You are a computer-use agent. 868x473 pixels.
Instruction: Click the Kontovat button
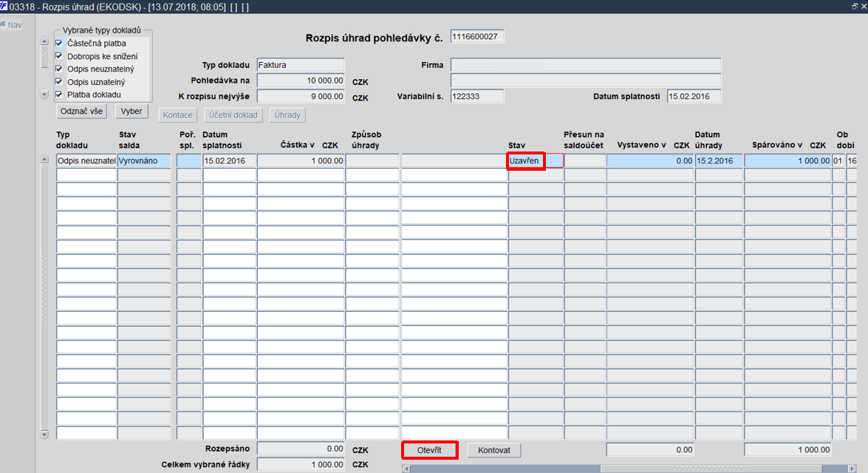point(493,450)
